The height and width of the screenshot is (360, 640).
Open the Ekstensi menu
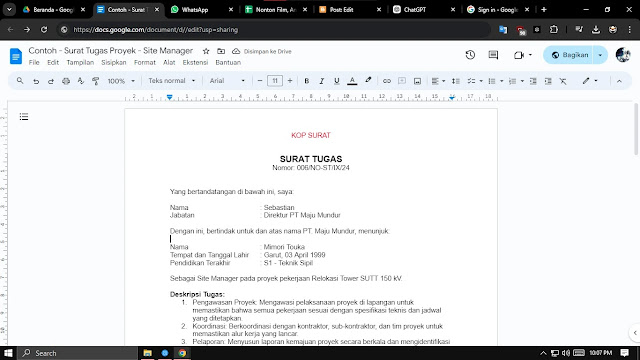195,62
